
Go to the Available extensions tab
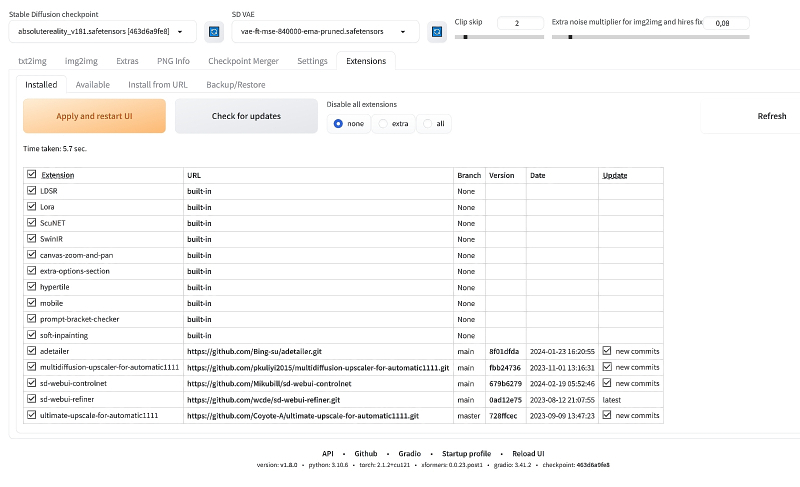click(92, 85)
